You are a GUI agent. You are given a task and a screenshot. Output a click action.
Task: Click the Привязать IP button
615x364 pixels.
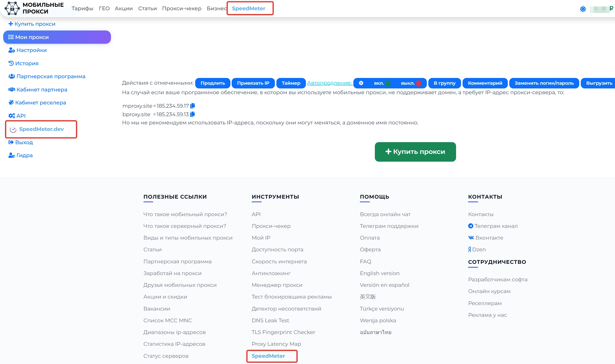click(253, 83)
